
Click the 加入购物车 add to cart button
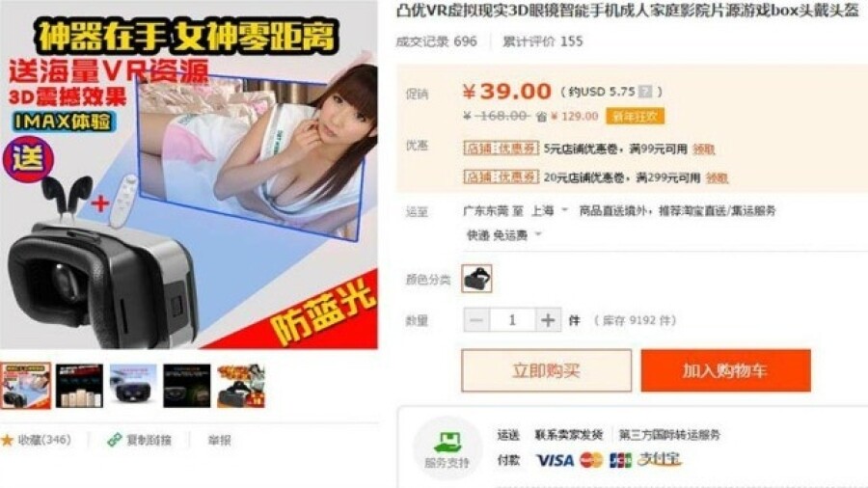(x=725, y=370)
